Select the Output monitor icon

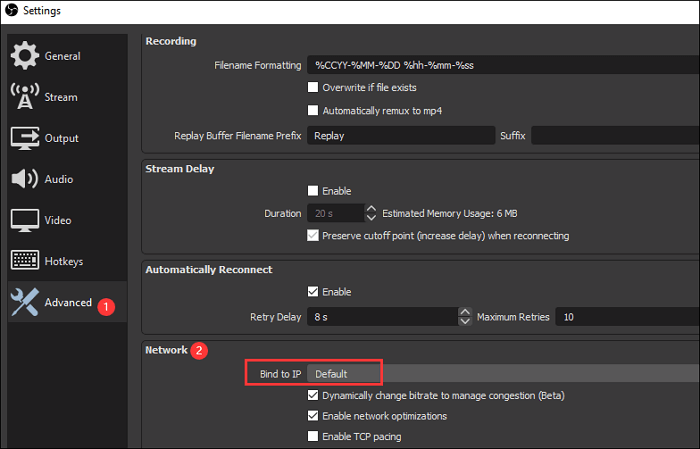click(24, 138)
